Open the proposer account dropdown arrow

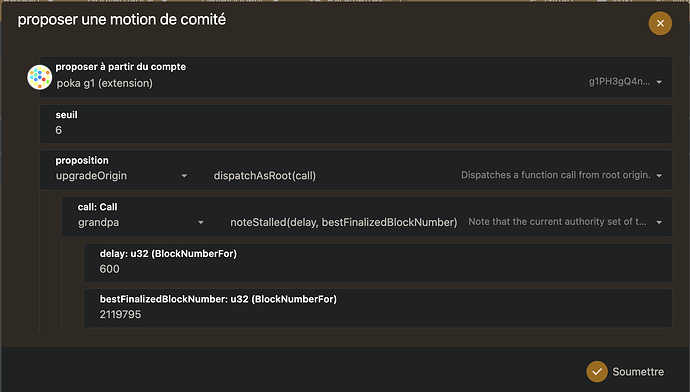point(659,82)
